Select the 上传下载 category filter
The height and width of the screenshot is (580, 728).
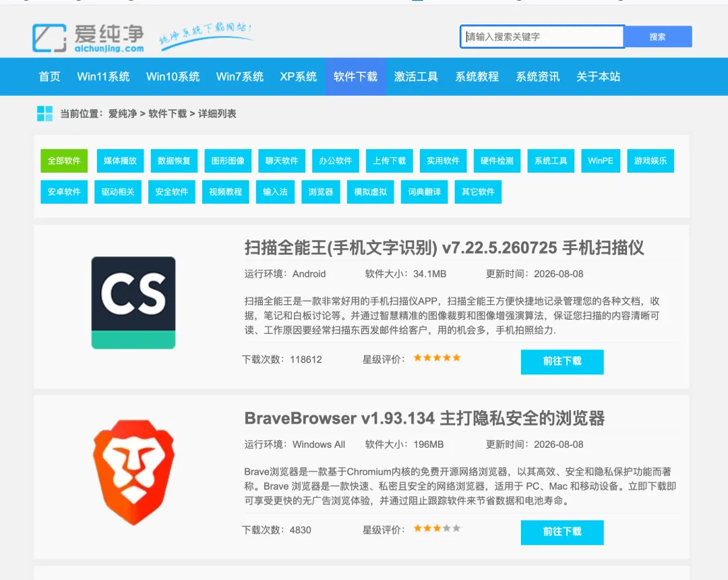(390, 161)
